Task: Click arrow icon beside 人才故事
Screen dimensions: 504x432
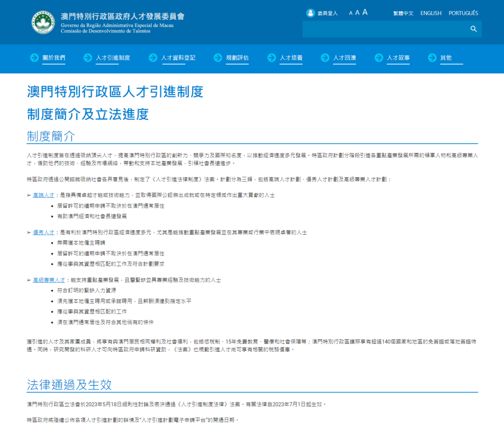Action: 379,58
